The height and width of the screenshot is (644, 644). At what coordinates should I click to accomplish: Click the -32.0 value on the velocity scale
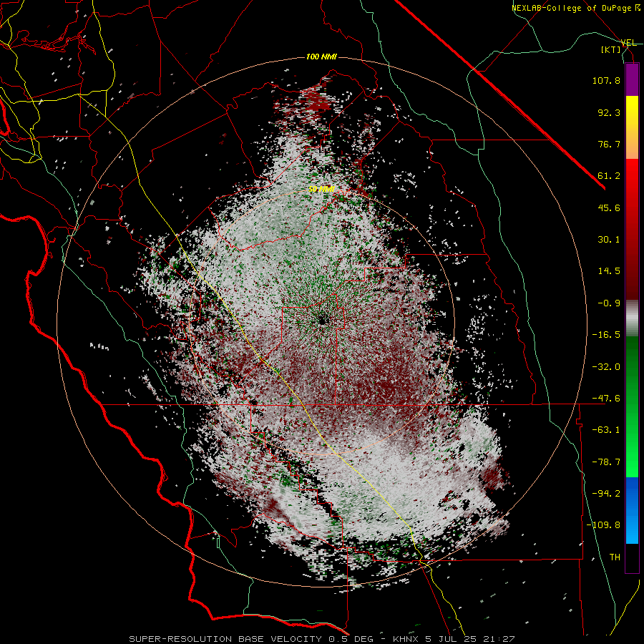pos(606,367)
